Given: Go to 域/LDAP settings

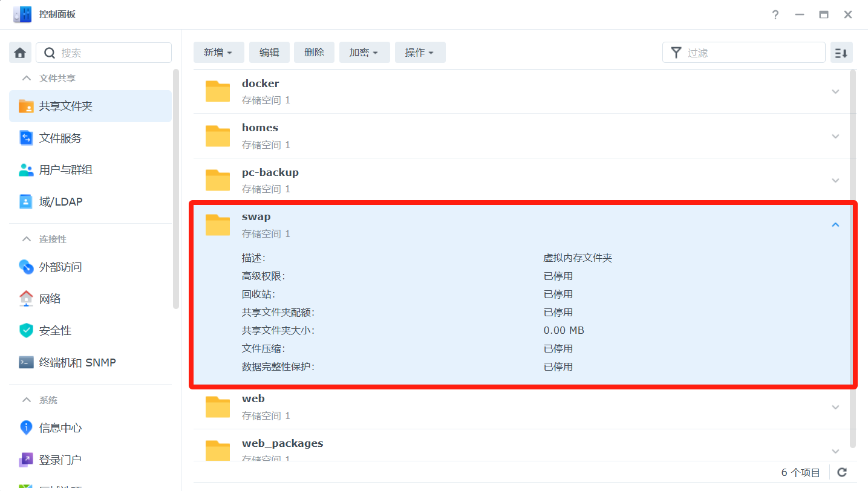Looking at the screenshot, I should [60, 201].
